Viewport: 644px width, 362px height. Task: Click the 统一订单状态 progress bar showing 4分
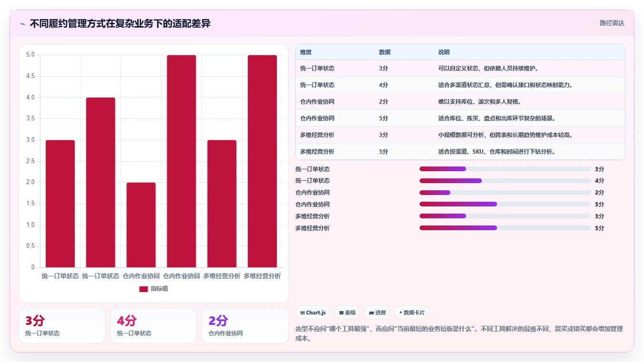[x=505, y=181]
